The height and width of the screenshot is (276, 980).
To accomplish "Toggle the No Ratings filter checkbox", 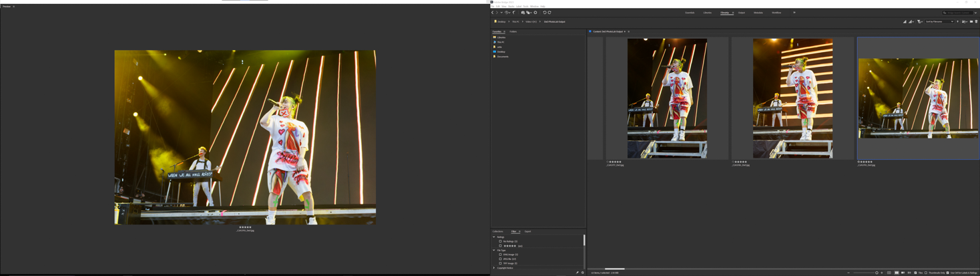I will [500, 241].
